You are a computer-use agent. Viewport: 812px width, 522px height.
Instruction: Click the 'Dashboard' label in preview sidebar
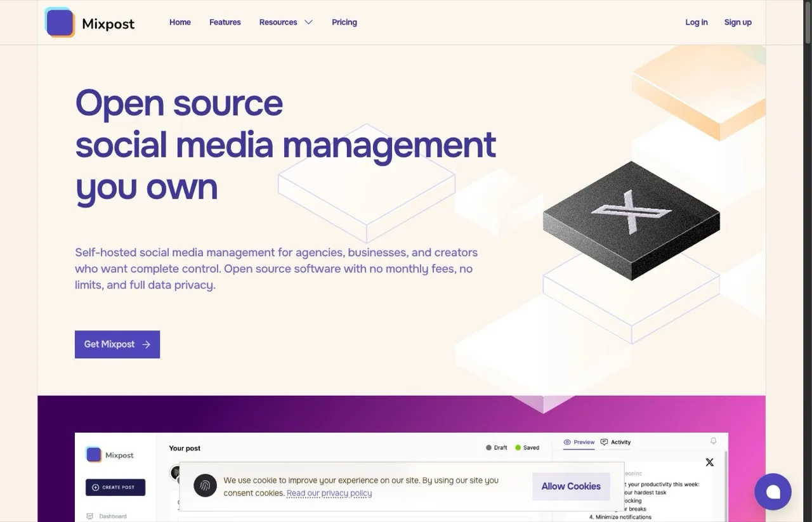click(113, 516)
